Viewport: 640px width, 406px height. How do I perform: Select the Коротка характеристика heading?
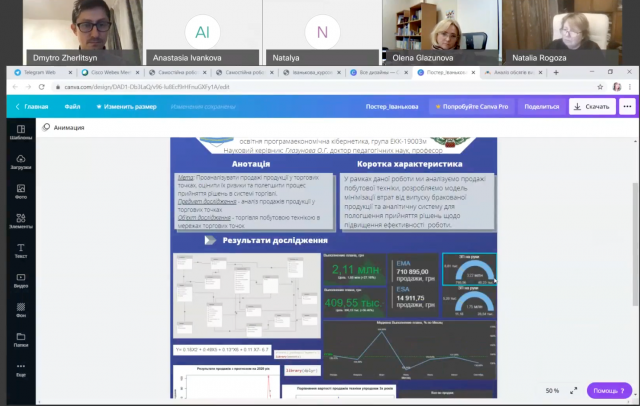pos(409,164)
